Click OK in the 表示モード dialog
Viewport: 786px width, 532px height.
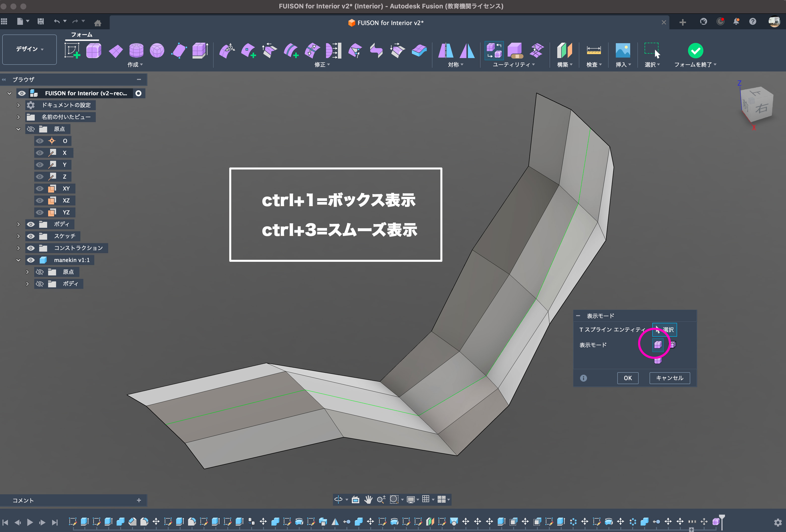(627, 378)
